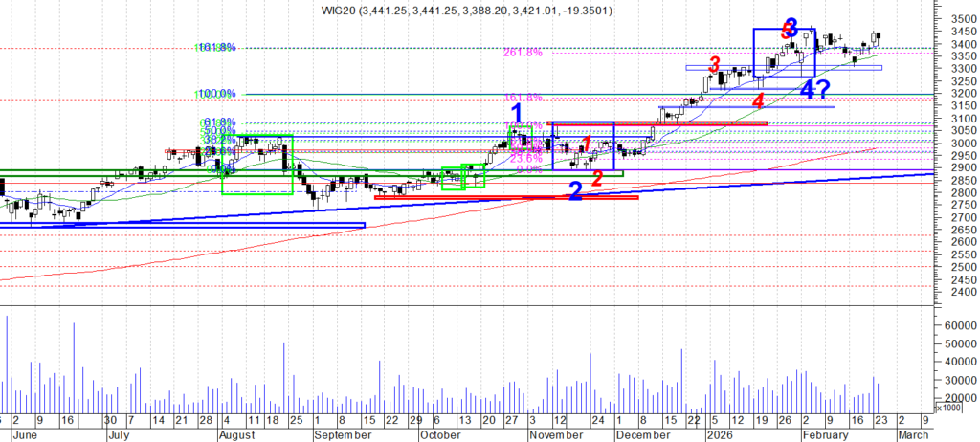Image resolution: width=980 pixels, height=442 pixels.
Task: Click the red italic "4" wave label
Action: click(757, 101)
